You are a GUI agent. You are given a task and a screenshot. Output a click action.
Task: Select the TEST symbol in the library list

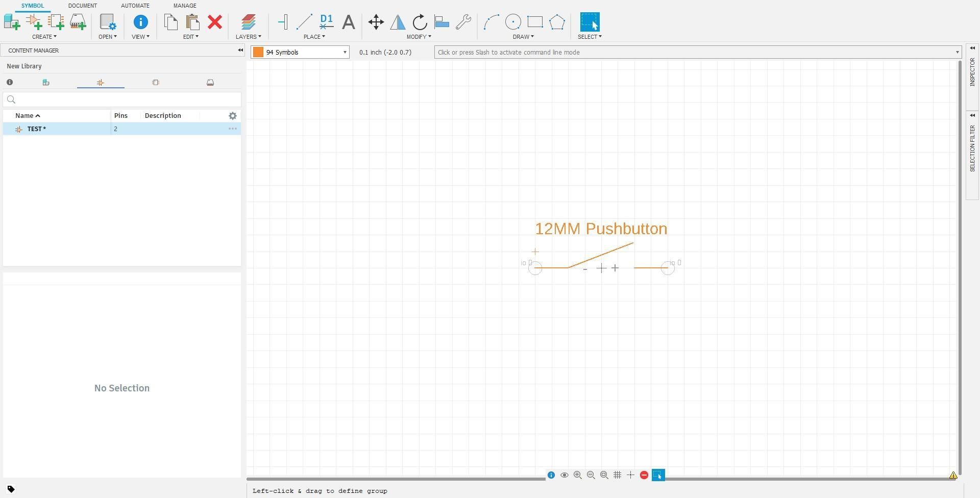click(36, 129)
